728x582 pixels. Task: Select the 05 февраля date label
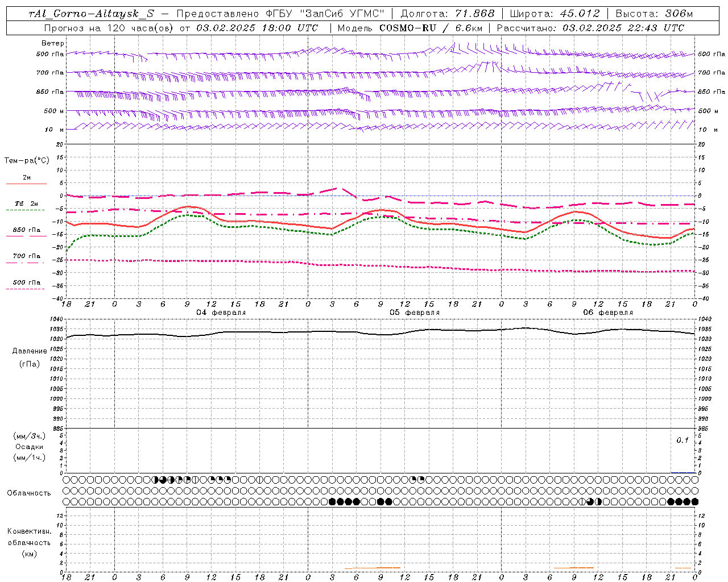[x=415, y=313]
